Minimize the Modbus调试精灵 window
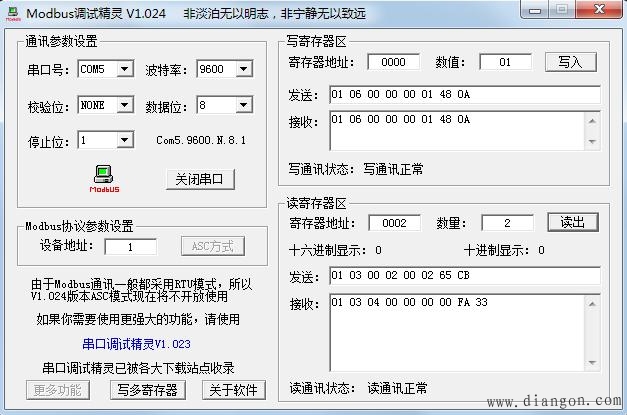This screenshot has width=627, height=415. (x=535, y=10)
